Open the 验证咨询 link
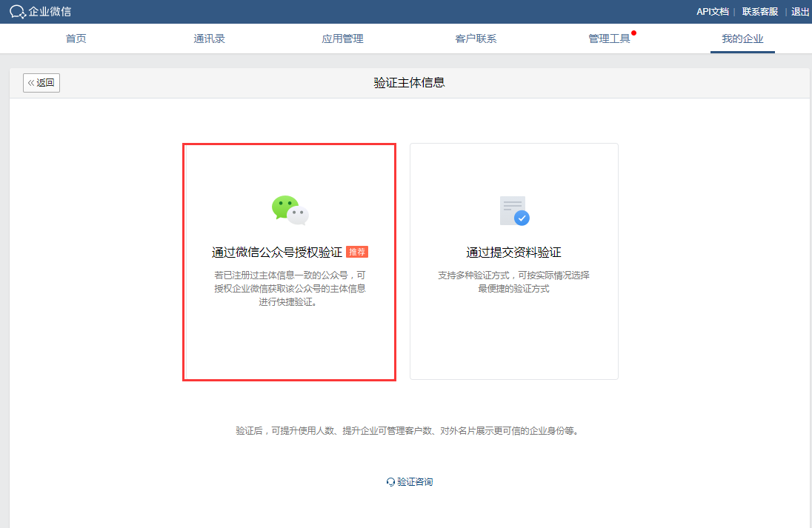This screenshot has width=812, height=528. click(x=415, y=482)
